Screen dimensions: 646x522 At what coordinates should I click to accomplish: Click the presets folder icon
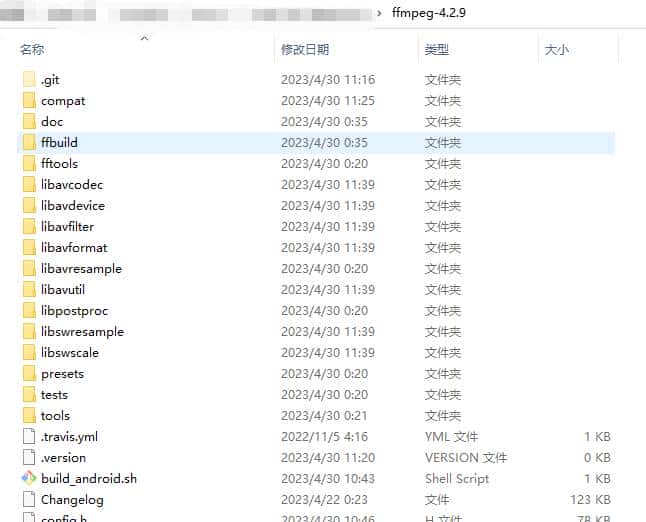tap(29, 374)
